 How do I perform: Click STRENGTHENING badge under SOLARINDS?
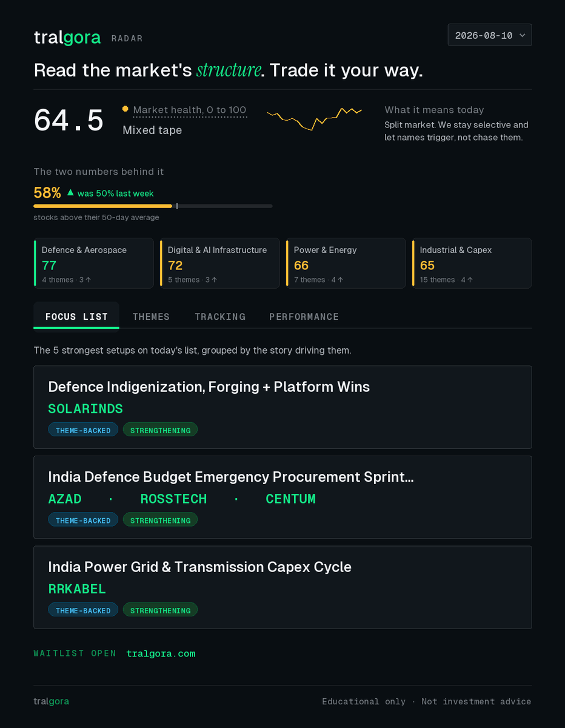(x=160, y=430)
